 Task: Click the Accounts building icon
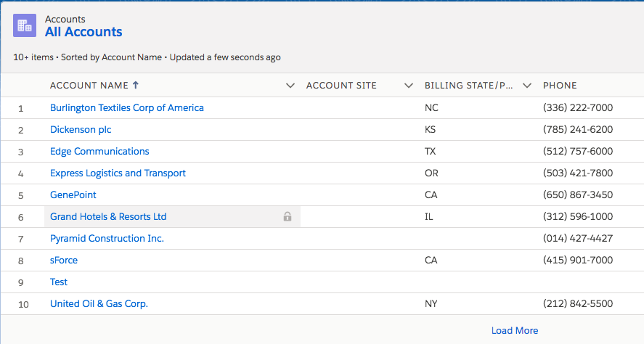coord(25,25)
